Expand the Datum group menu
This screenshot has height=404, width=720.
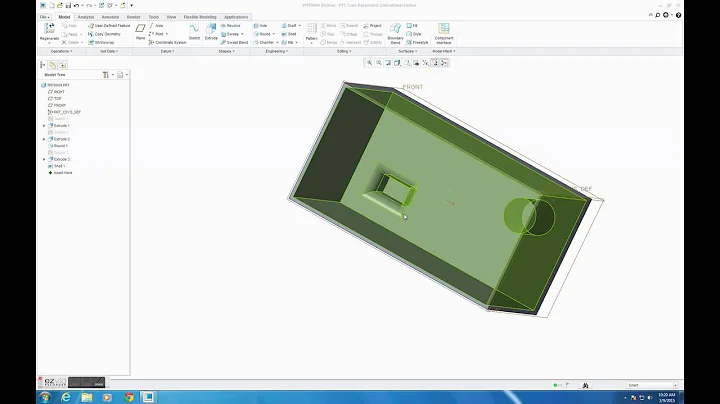coord(167,51)
